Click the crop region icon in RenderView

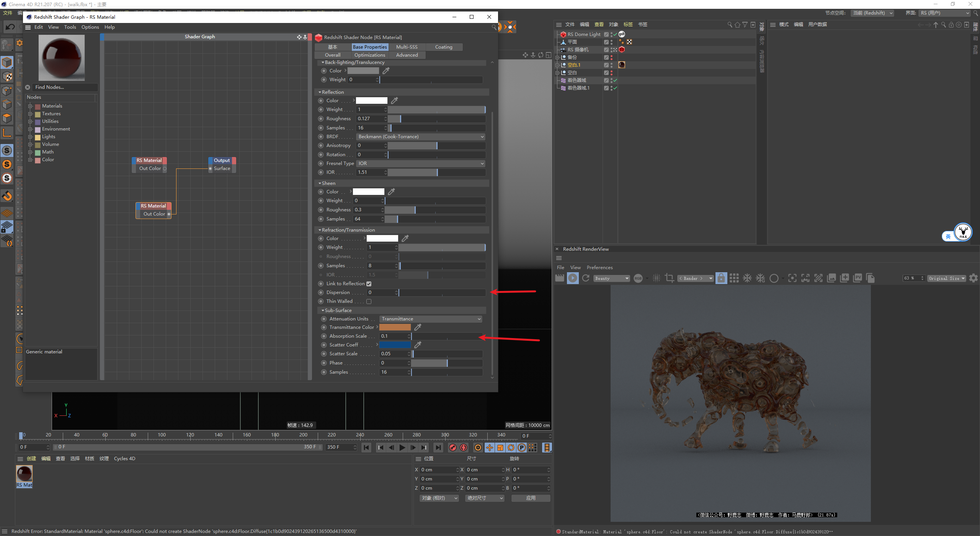point(670,278)
